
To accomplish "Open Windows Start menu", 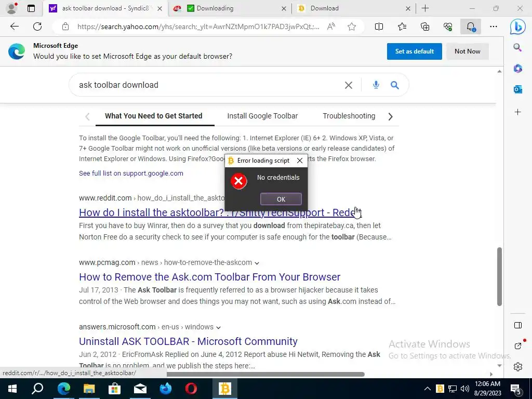I will click(x=12, y=389).
